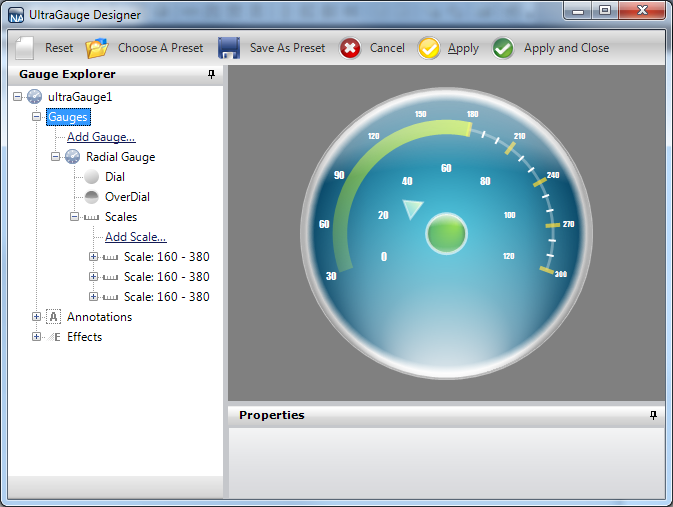673x507 pixels.
Task: Toggle pin on Properties panel
Action: 653,415
